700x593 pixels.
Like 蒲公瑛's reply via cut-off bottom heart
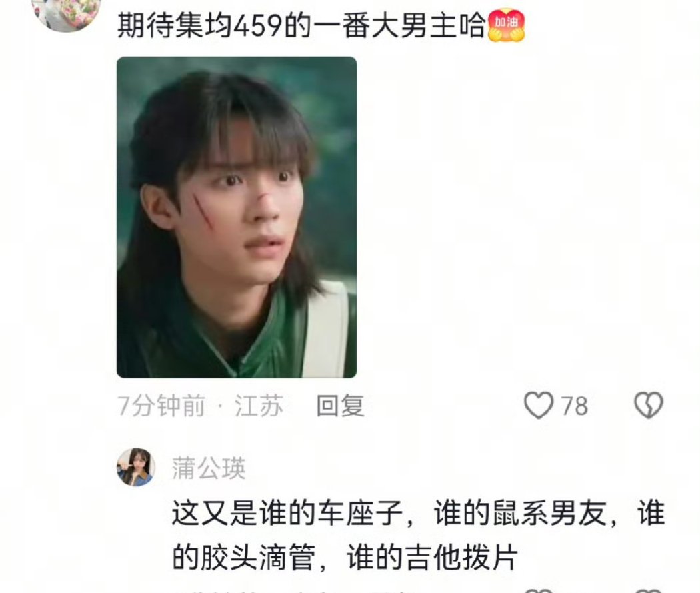click(539, 590)
